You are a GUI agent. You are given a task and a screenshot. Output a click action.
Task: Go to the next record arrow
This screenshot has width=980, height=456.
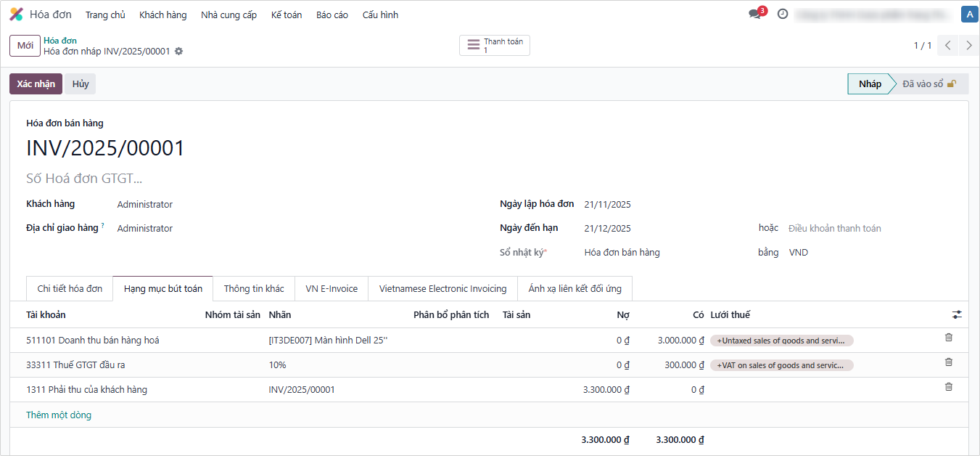(968, 45)
